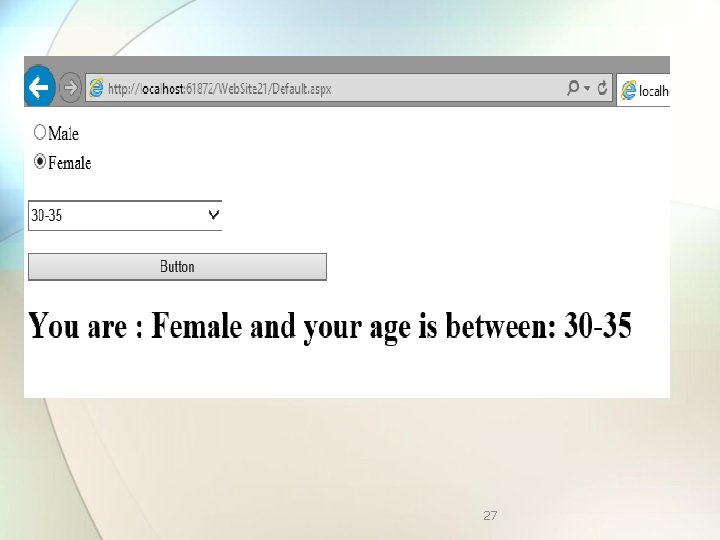Screen dimensions: 720x540
Task: Click the blue browser Back arrow
Action: click(x=39, y=87)
